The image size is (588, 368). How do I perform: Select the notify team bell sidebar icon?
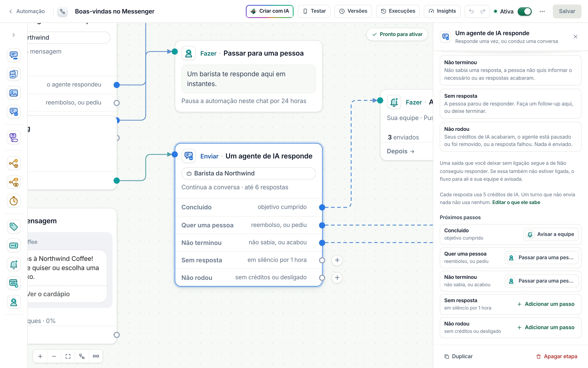14,264
